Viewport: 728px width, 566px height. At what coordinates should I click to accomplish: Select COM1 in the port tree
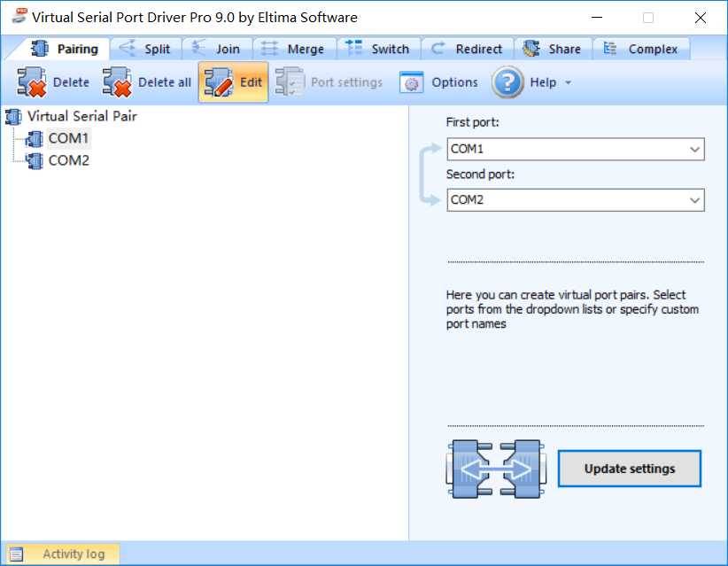(68, 138)
